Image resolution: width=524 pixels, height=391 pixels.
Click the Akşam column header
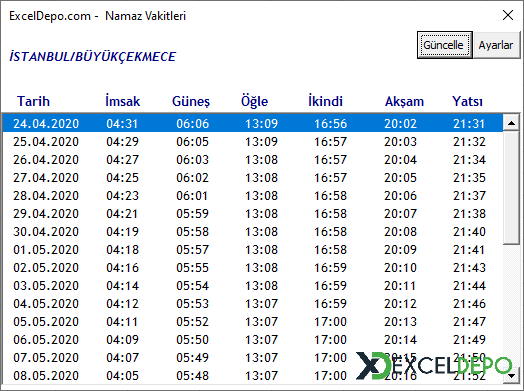(404, 101)
